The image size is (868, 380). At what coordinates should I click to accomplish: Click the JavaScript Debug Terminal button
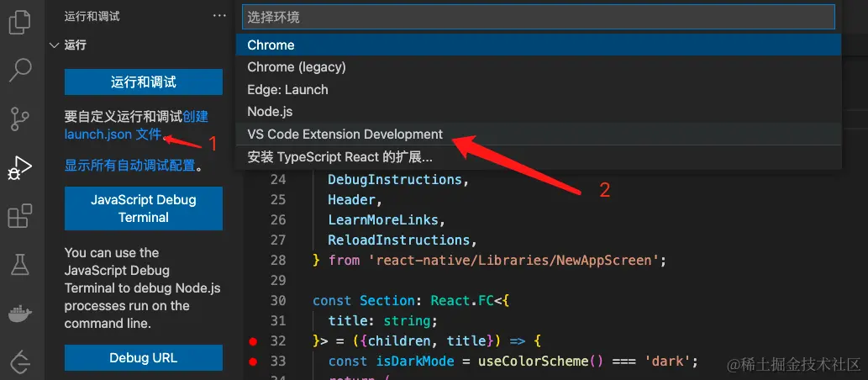coord(144,208)
